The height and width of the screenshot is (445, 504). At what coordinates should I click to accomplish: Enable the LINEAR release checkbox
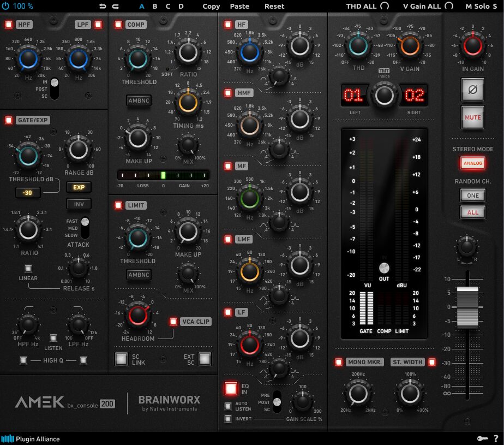coord(28,268)
